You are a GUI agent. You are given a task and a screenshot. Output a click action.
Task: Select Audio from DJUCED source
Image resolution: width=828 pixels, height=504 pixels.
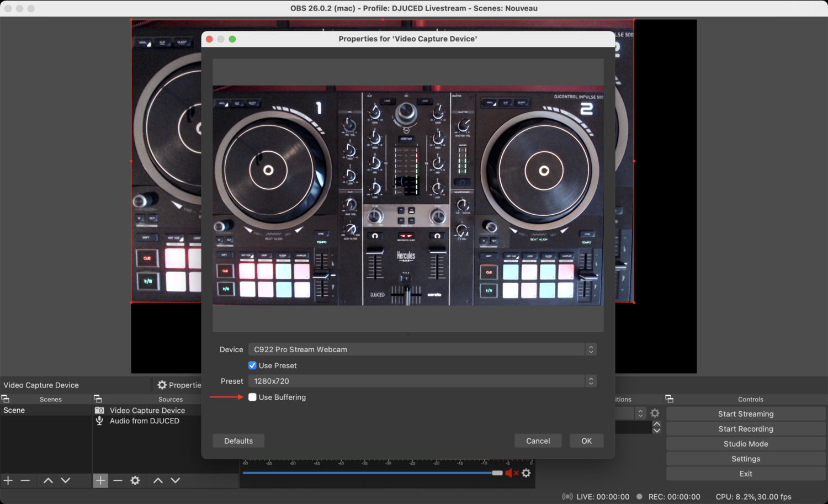[x=145, y=421]
